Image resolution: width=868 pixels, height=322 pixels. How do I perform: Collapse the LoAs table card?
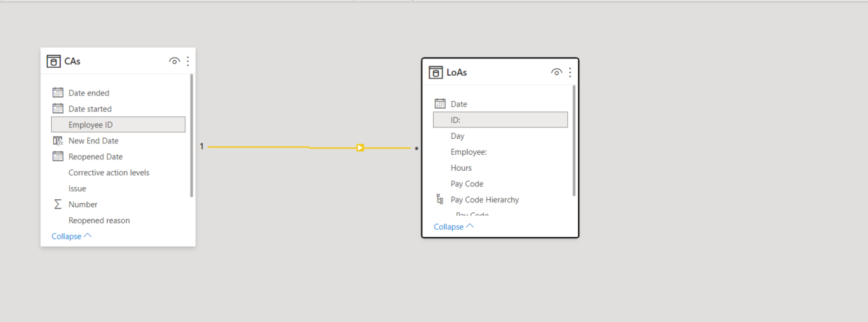click(x=454, y=226)
